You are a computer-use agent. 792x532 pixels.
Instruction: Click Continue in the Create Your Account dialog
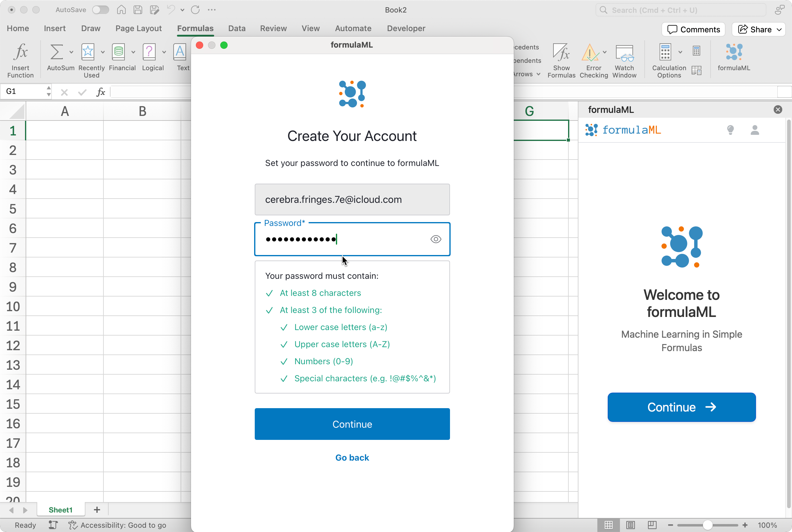click(x=352, y=424)
